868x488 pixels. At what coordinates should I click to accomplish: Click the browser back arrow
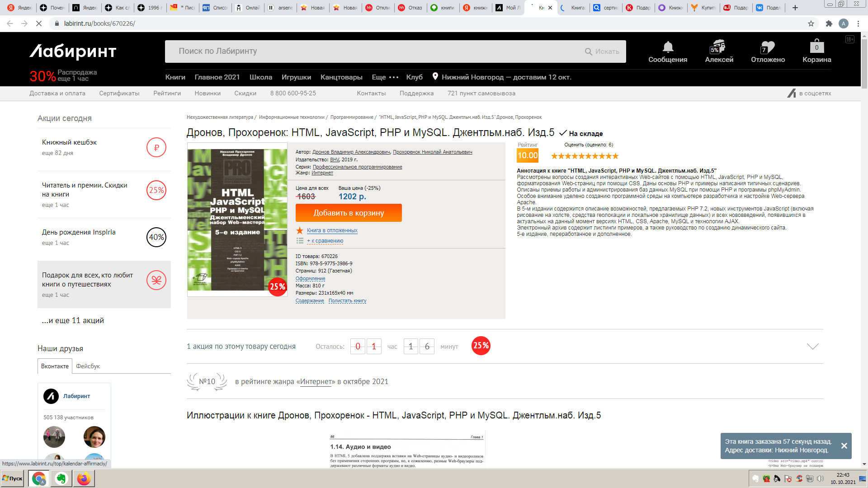point(10,23)
